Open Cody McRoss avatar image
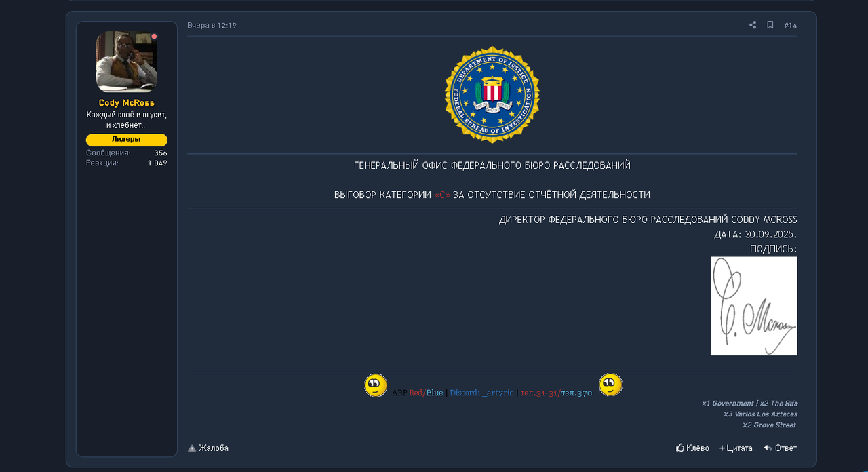 pos(127,62)
